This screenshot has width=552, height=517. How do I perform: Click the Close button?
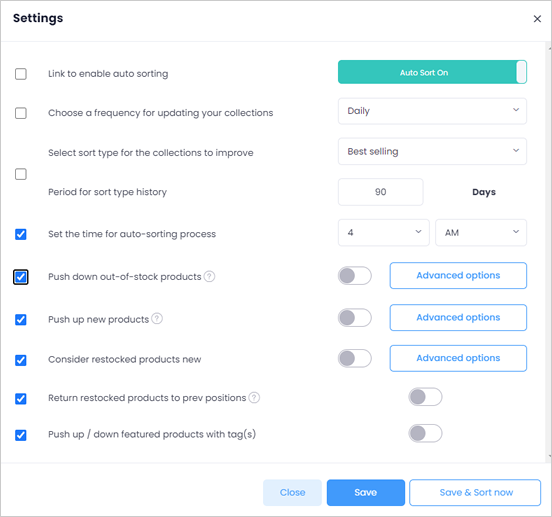pyautogui.click(x=292, y=492)
